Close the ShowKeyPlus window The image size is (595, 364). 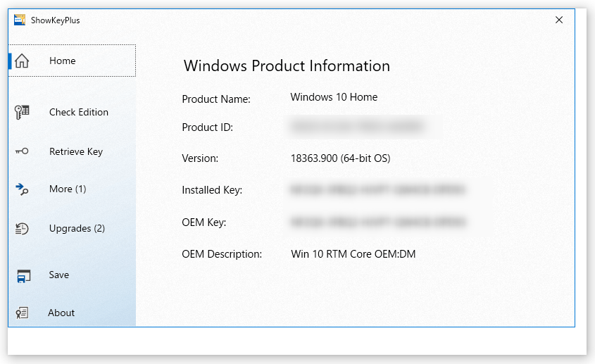[x=559, y=20]
